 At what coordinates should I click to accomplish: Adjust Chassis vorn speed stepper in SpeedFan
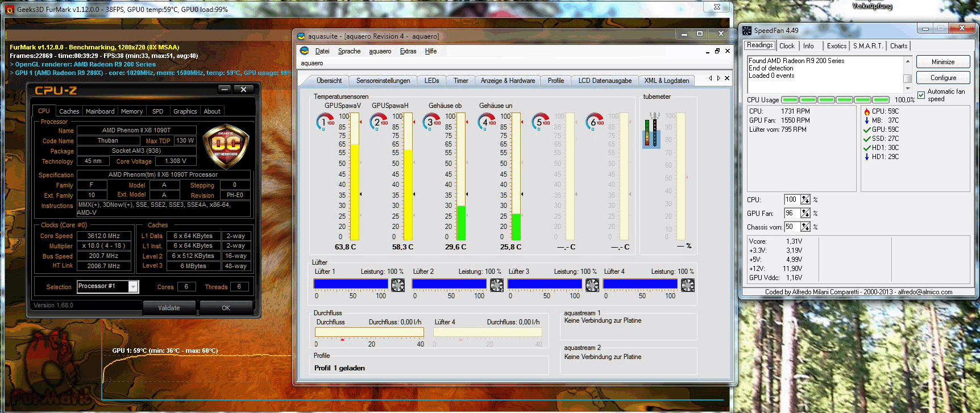805,227
